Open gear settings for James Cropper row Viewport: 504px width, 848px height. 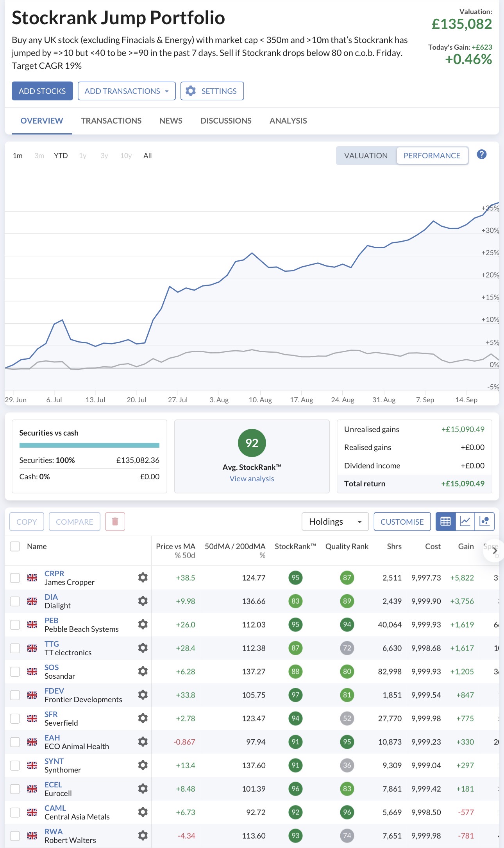(143, 577)
